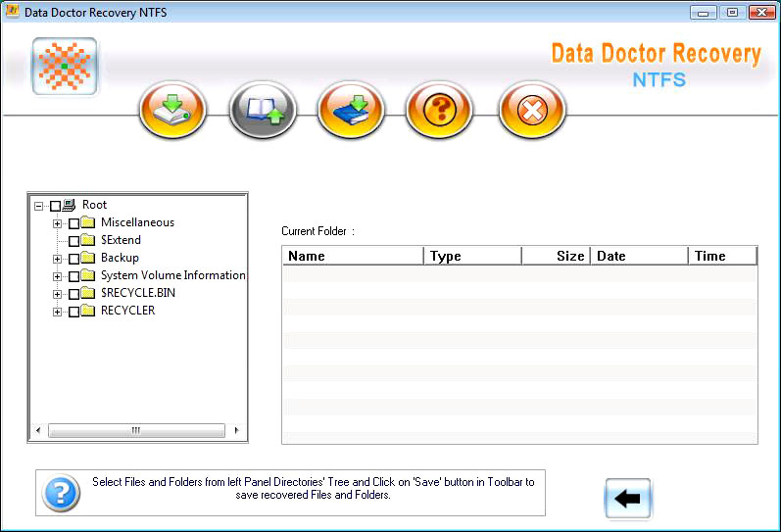Click the Miscellaneous folder icon

click(x=88, y=222)
